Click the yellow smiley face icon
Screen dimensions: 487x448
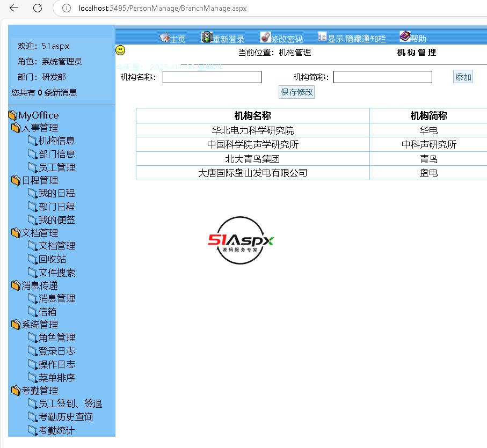[x=121, y=50]
